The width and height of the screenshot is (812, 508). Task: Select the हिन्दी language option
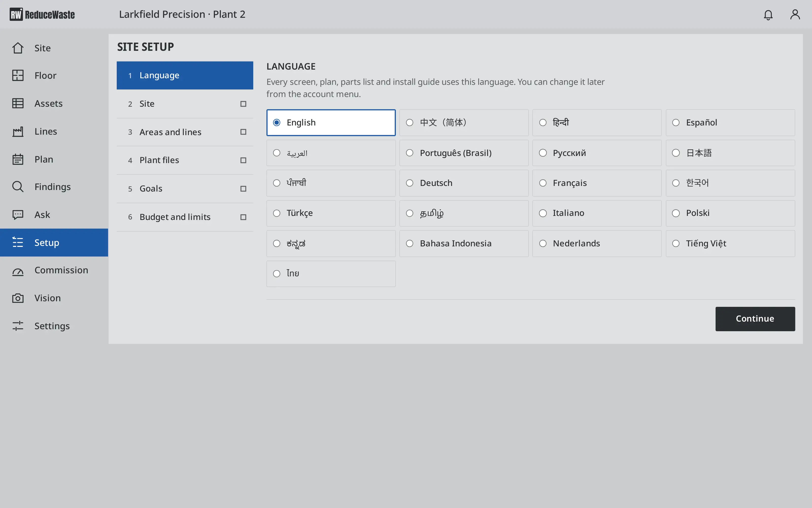coord(597,123)
